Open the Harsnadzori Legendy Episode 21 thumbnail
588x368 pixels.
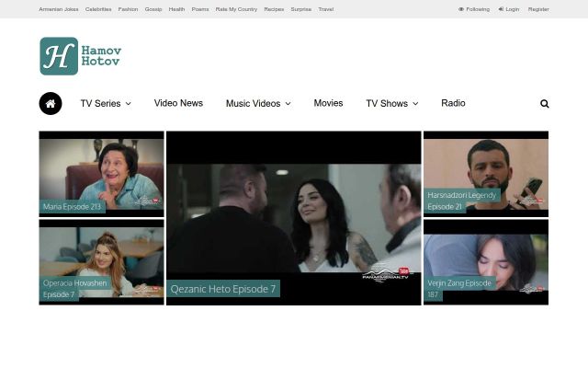coord(486,174)
